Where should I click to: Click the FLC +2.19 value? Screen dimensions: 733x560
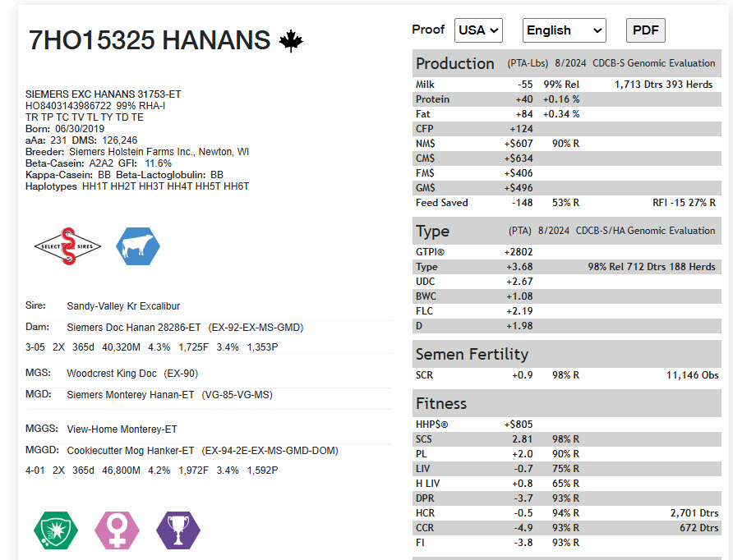519,311
